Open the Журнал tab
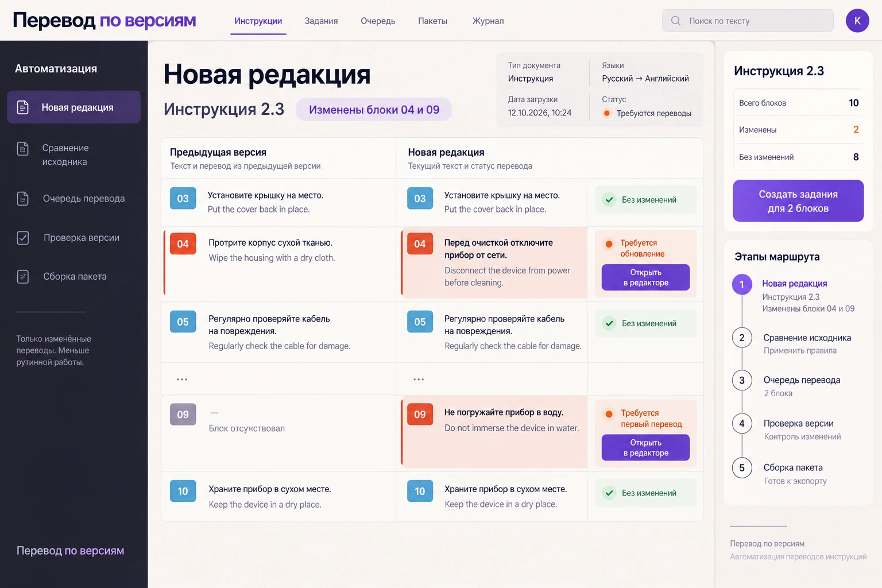This screenshot has height=588, width=882. [x=488, y=21]
